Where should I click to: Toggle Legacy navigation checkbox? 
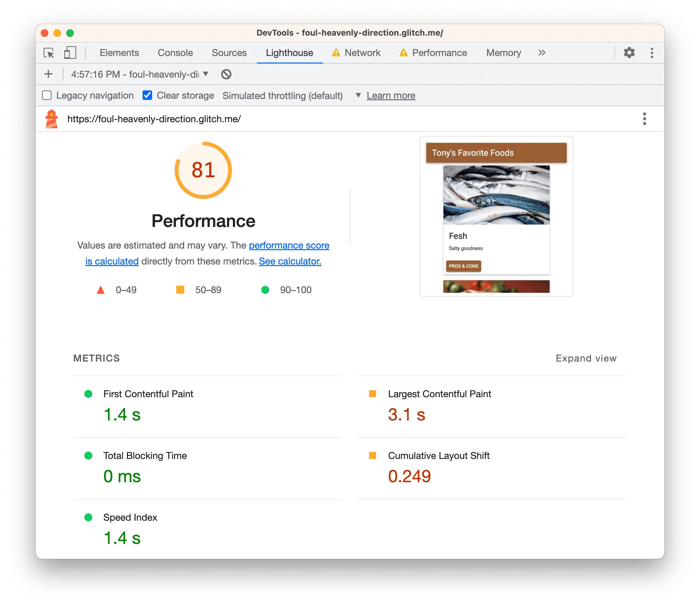[48, 95]
